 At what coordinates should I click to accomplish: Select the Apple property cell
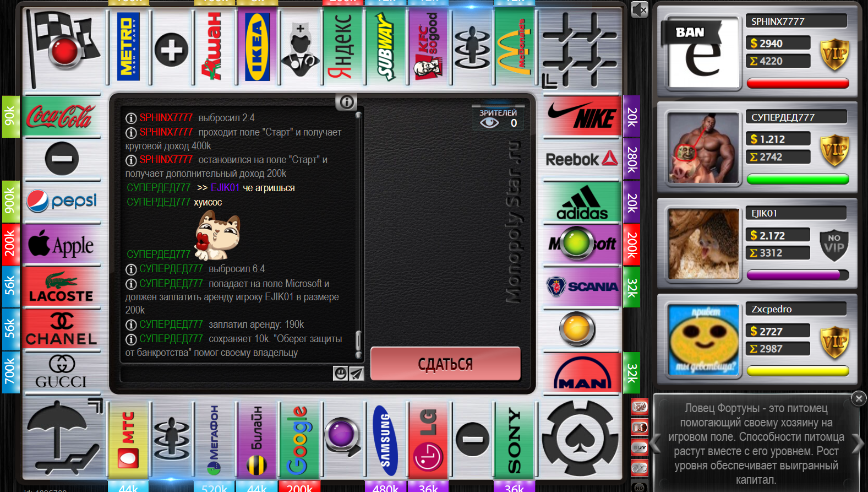[62, 245]
